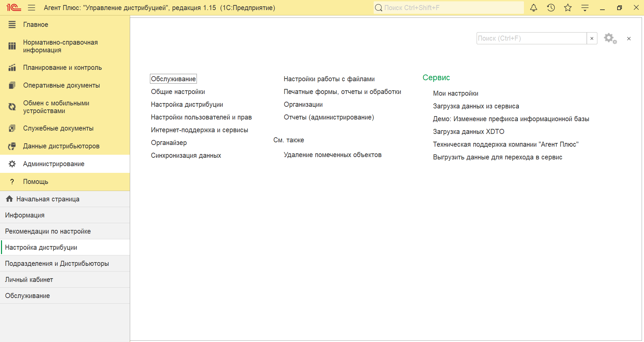644x342 pixels.
Task: Open the history clock icon
Action: coord(551,8)
